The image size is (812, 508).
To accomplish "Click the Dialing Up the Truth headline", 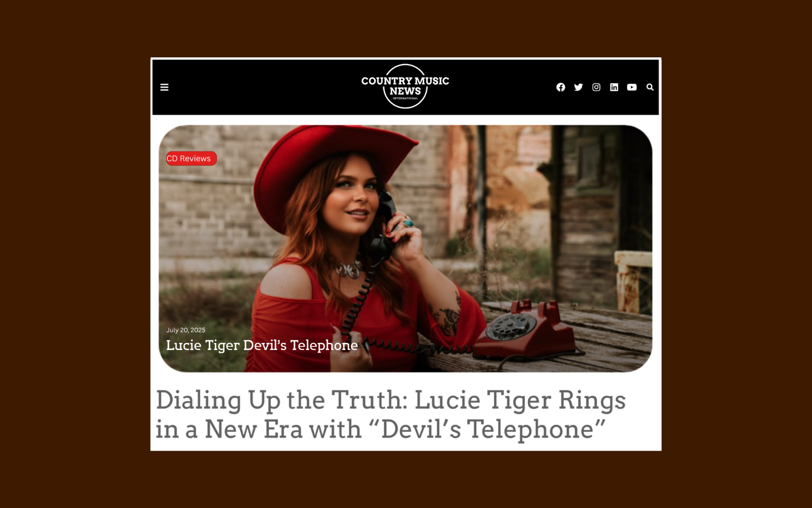I will pyautogui.click(x=391, y=414).
